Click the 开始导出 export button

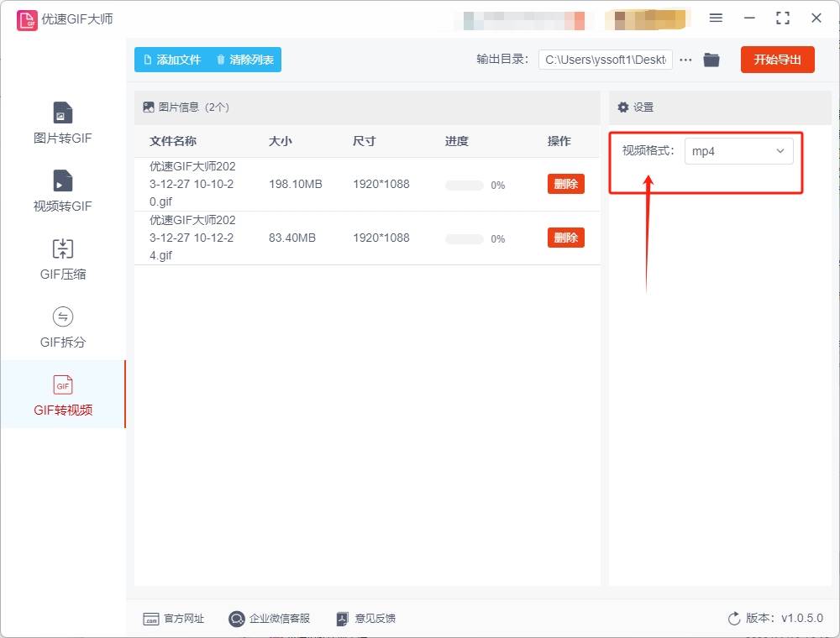point(777,60)
